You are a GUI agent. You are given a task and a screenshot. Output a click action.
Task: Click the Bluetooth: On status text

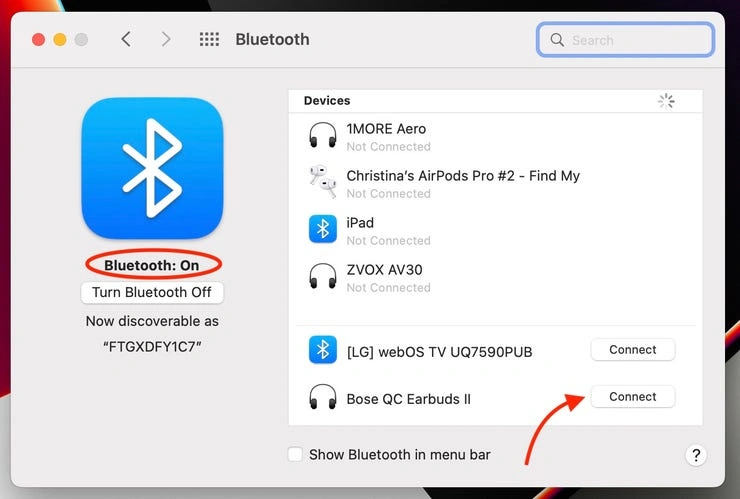[151, 265]
